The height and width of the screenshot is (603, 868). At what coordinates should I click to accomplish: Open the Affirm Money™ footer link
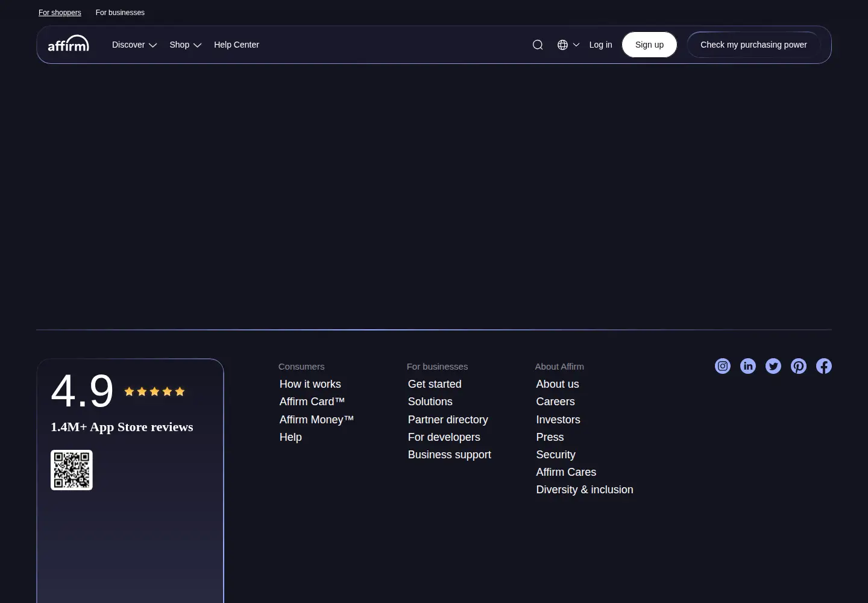pyautogui.click(x=316, y=420)
